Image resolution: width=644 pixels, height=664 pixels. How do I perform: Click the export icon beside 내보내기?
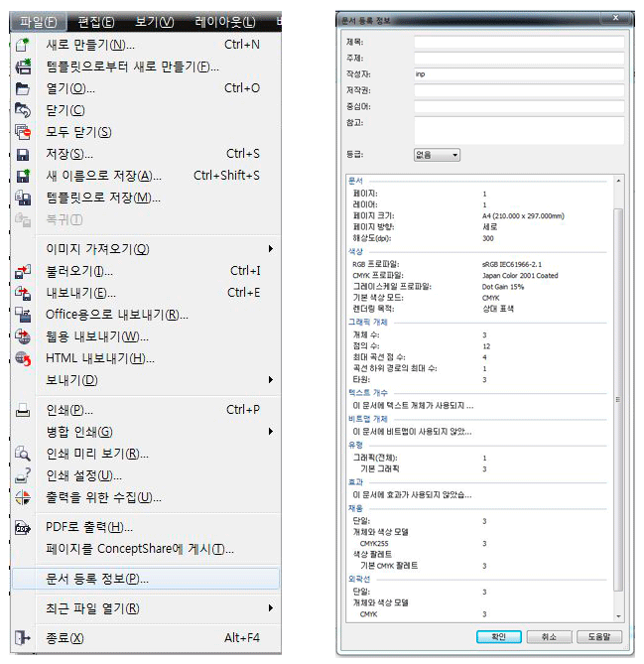23,293
